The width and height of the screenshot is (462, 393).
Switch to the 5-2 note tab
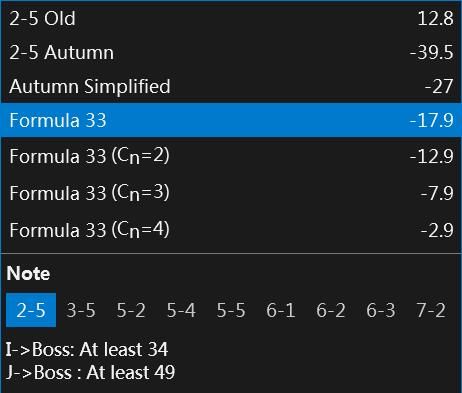pyautogui.click(x=131, y=310)
